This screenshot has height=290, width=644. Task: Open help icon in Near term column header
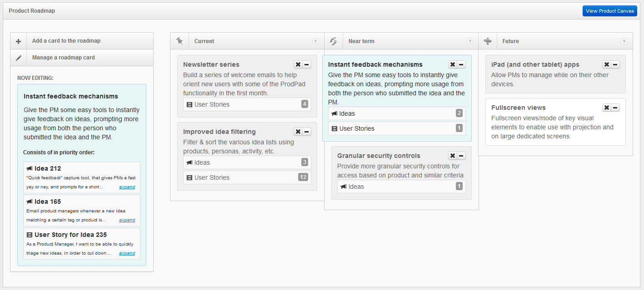pos(470,41)
